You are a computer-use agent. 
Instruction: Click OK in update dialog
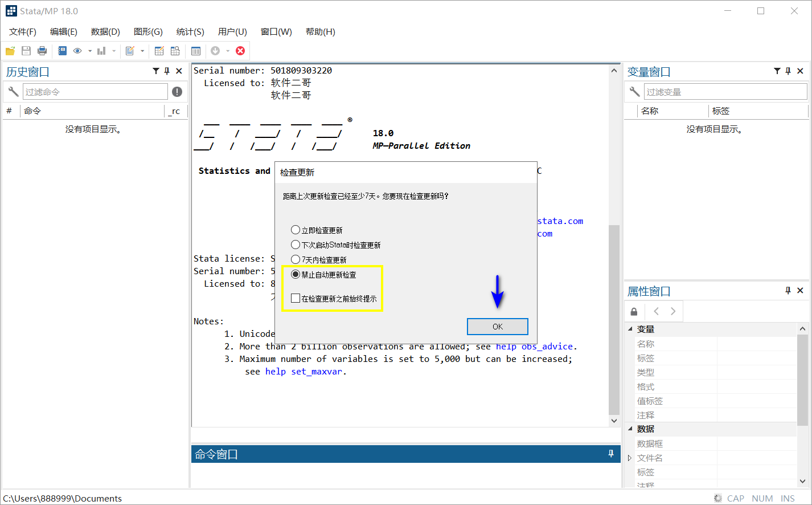click(498, 327)
